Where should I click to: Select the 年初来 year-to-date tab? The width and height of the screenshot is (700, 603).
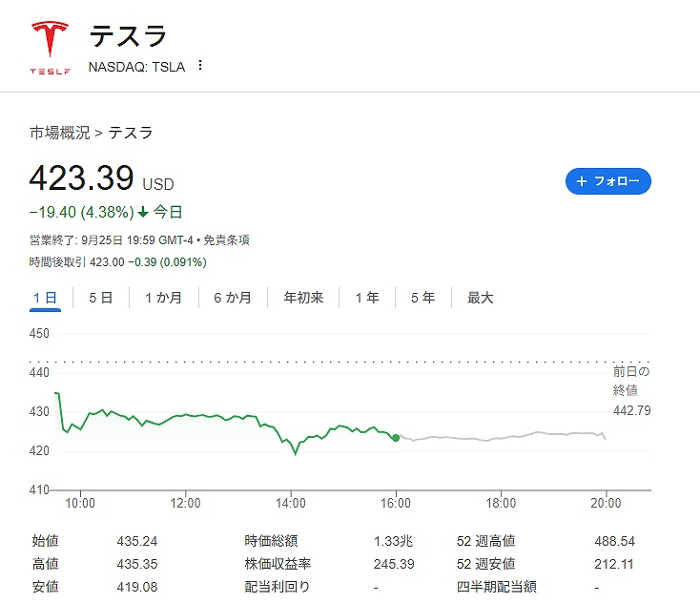coord(303,298)
